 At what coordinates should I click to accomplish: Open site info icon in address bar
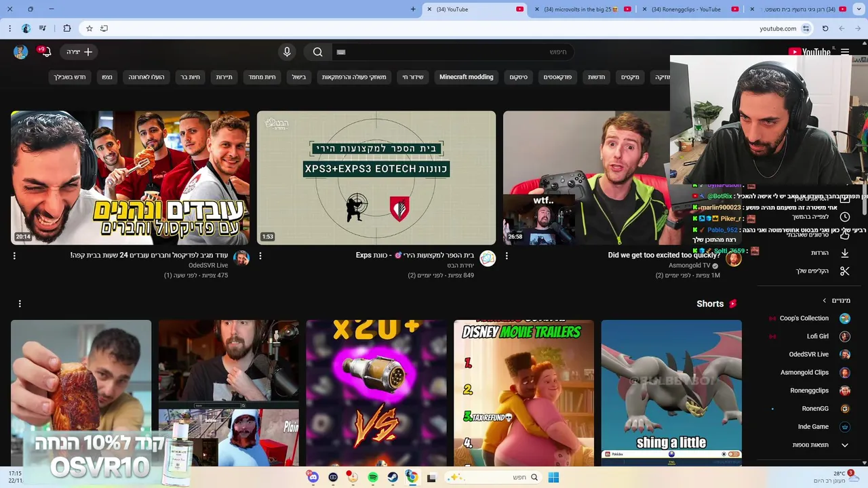(806, 28)
